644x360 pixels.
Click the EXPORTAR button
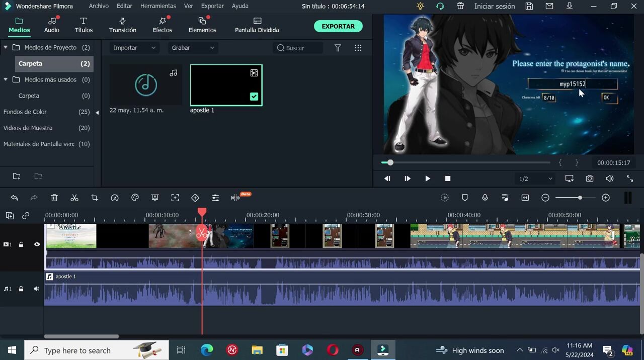(338, 26)
